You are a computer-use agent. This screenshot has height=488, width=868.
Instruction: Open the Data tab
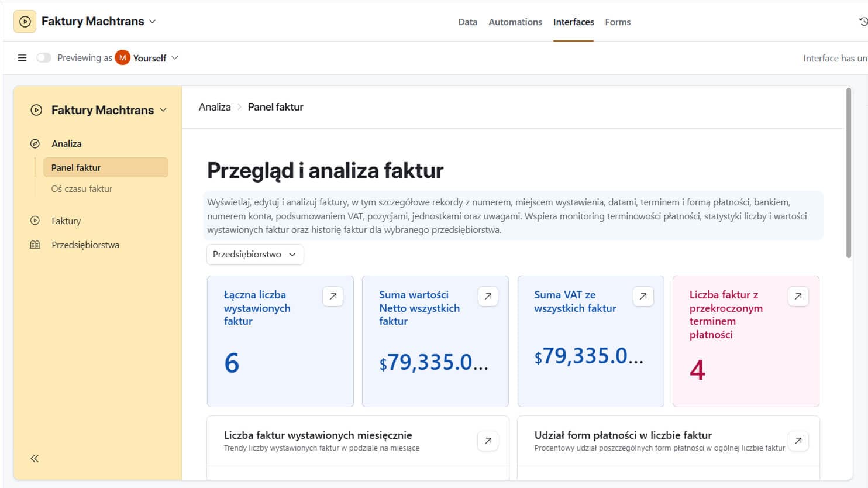pos(467,22)
